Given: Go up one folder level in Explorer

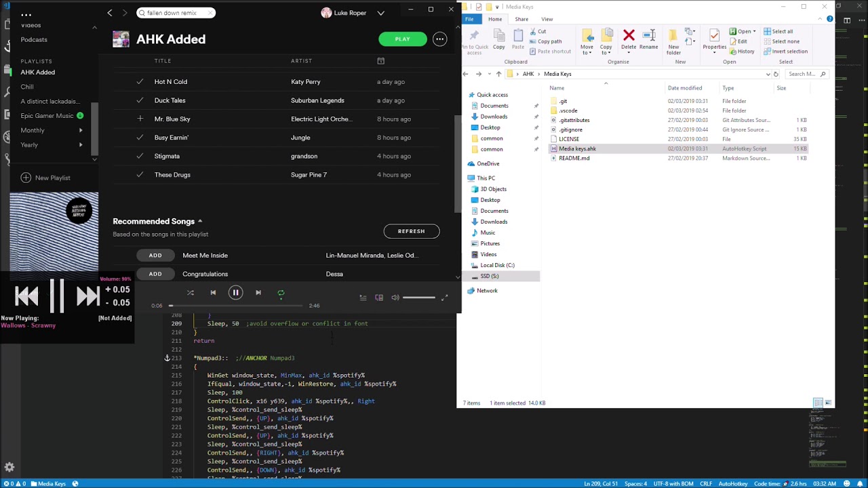Looking at the screenshot, I should (x=498, y=74).
